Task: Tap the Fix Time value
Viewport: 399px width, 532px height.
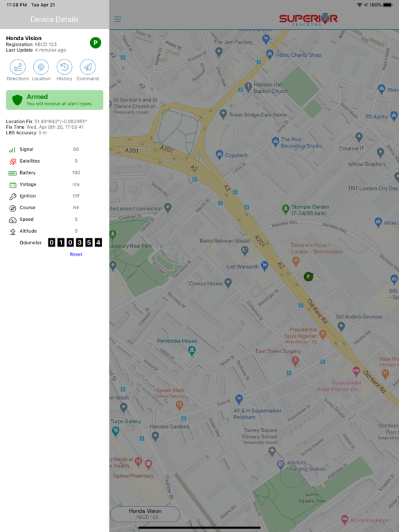Action: click(55, 127)
